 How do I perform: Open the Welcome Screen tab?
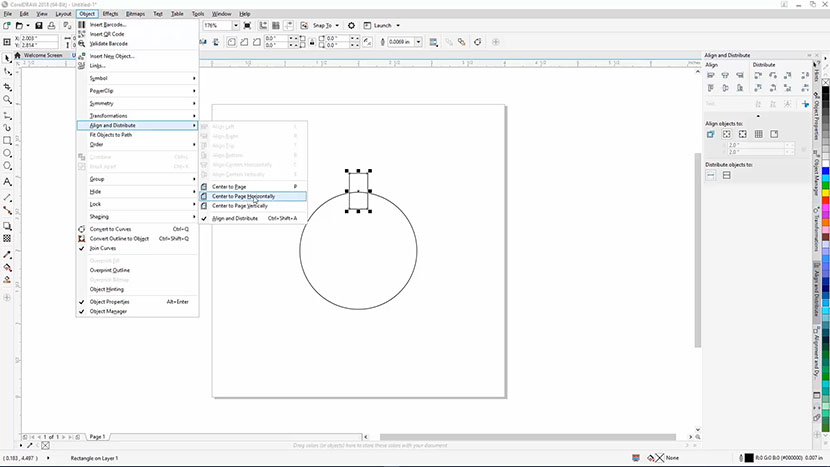(42, 55)
